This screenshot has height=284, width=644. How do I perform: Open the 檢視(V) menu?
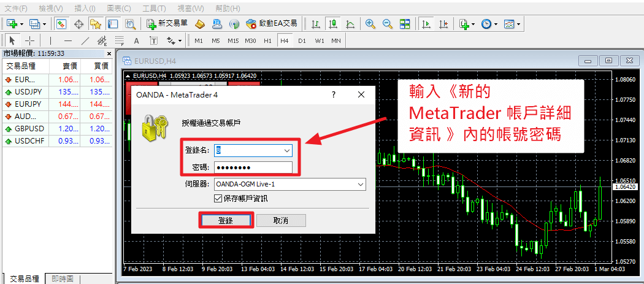click(x=51, y=8)
